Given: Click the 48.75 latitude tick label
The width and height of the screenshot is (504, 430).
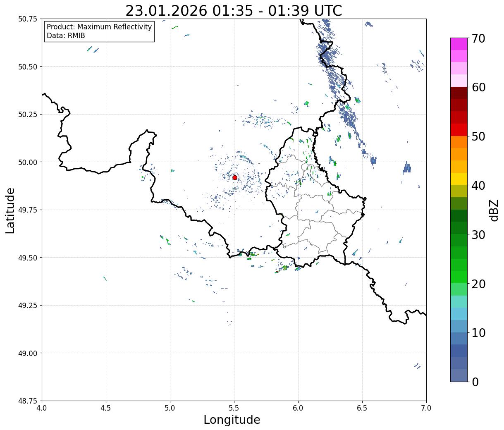Looking at the screenshot, I should [28, 401].
